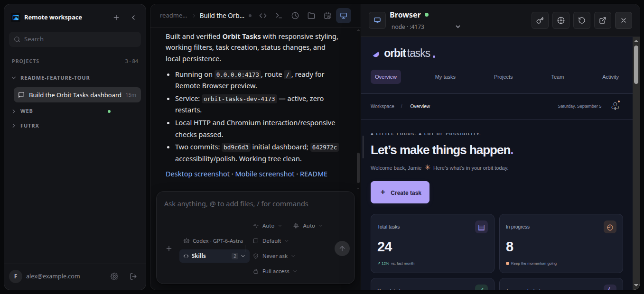Viewport: 644px width, 294px height.
Task: Reload the browser preview
Action: 582,20
